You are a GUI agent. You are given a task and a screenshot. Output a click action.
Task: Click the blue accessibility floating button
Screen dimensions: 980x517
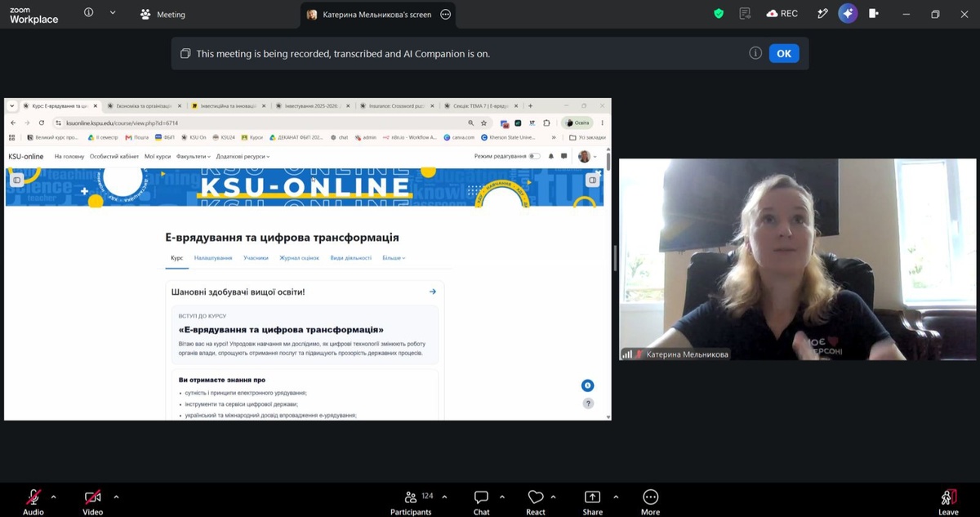click(x=587, y=386)
